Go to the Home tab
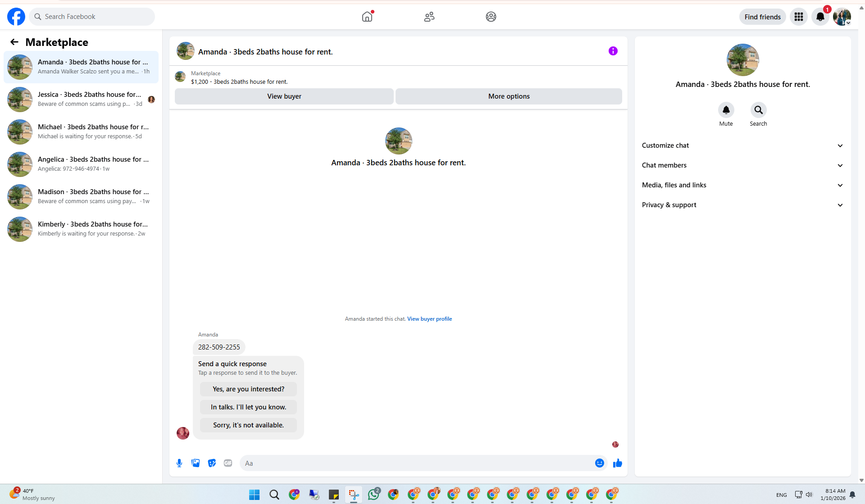The width and height of the screenshot is (865, 504). 367,17
